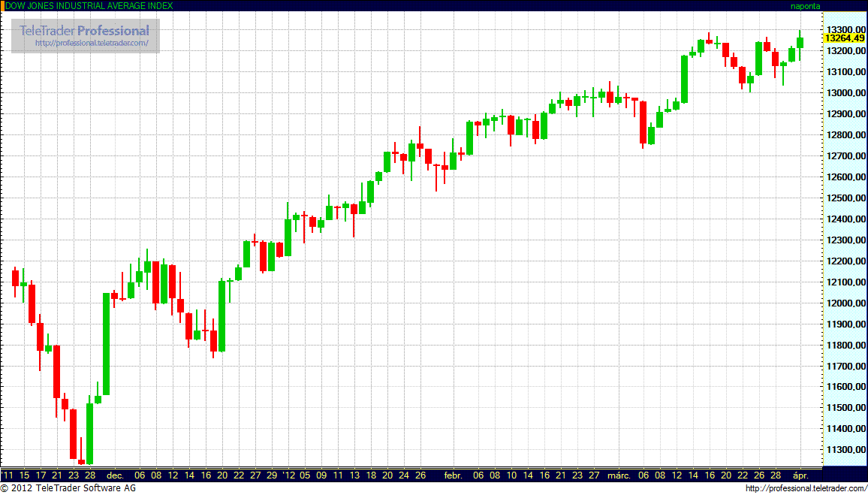This screenshot has width=868, height=495.
Task: Select the 'febr.' month marker on time axis
Action: (x=453, y=475)
